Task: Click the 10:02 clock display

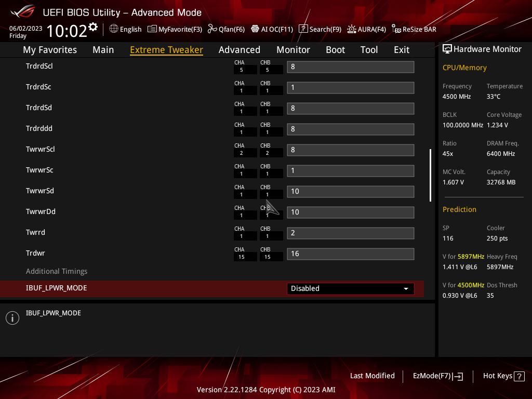Action: pos(67,31)
